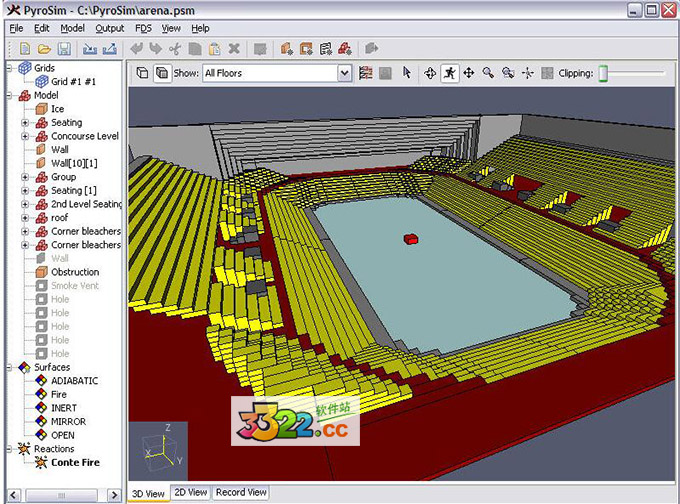Switch to the 3D View tab

(x=148, y=494)
